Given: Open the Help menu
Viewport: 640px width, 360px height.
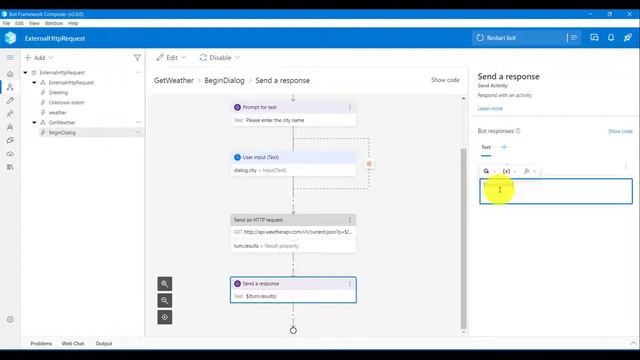Looking at the screenshot, I should coord(73,23).
